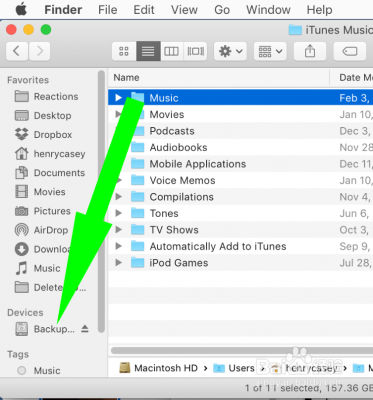Viewport: 373px width, 400px height.
Task: Expand the Compilations folder triangle
Action: (118, 197)
